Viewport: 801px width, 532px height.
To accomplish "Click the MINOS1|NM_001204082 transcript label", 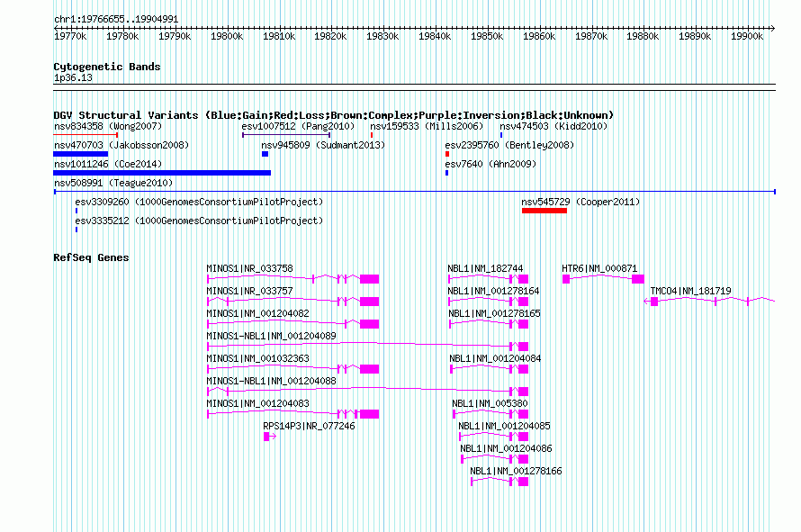I will (x=258, y=313).
